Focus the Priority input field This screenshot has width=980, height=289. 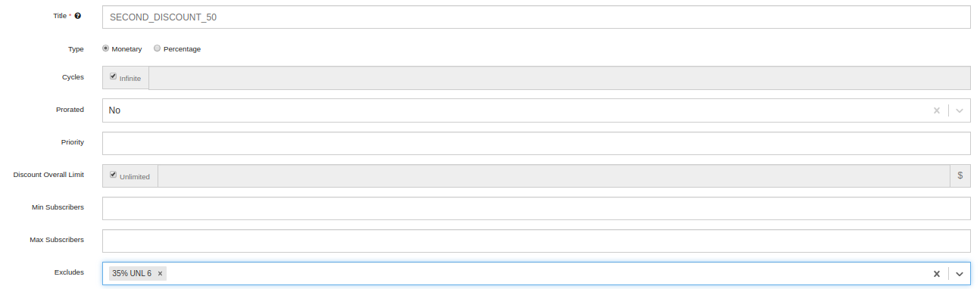[x=536, y=143]
